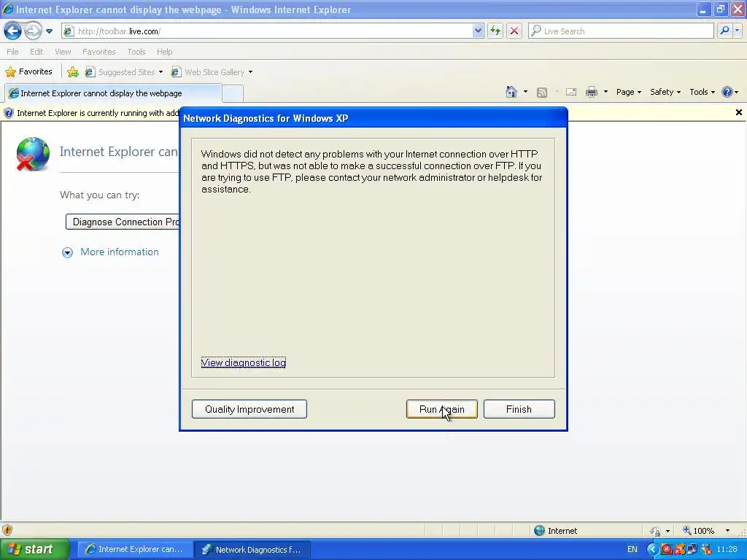Click the Add to Favorites Bar icon
The height and width of the screenshot is (560, 747).
point(73,72)
